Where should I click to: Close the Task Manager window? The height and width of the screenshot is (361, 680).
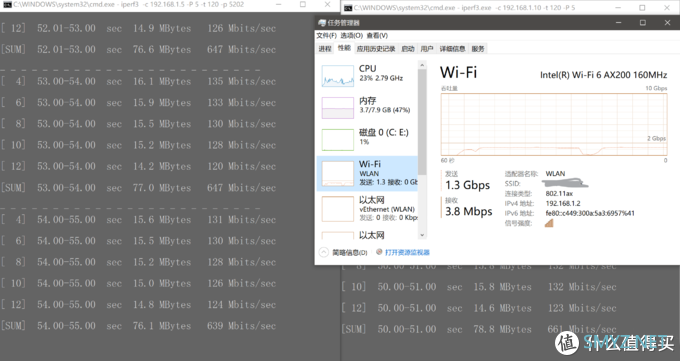tap(667, 23)
